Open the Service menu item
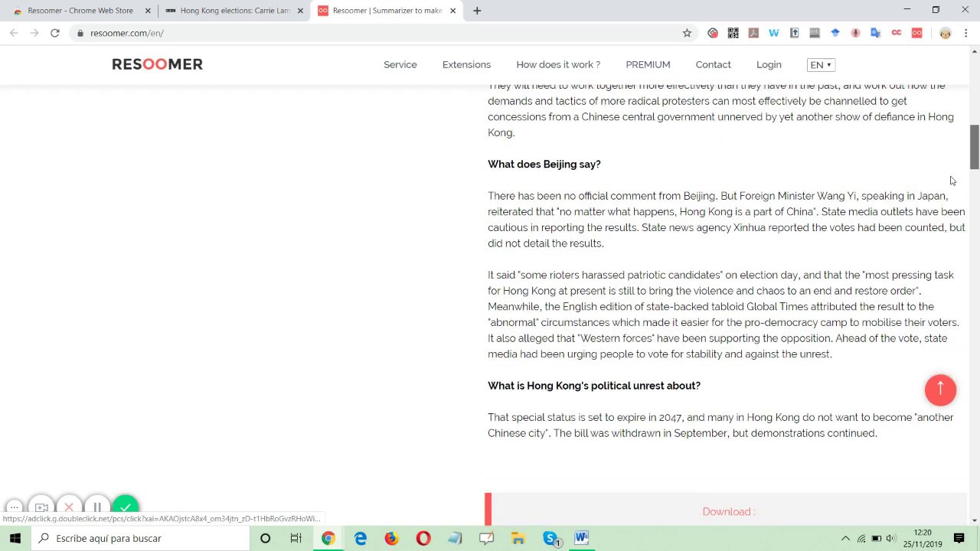The image size is (980, 551). pyautogui.click(x=400, y=65)
